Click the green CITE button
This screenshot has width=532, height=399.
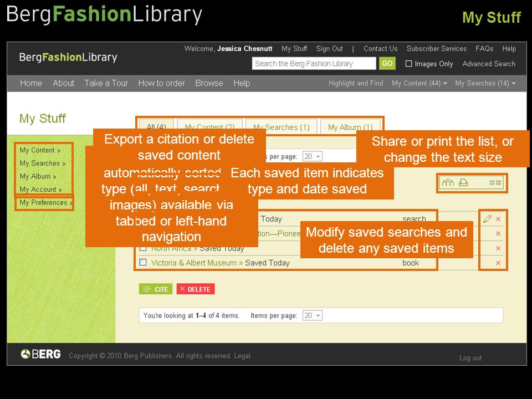(156, 289)
